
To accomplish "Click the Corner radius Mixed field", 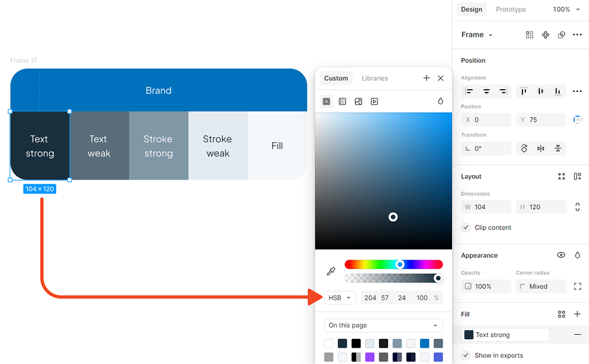I will pyautogui.click(x=541, y=286).
